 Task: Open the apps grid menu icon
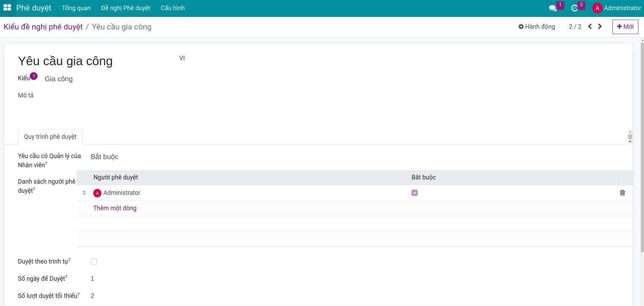click(7, 8)
